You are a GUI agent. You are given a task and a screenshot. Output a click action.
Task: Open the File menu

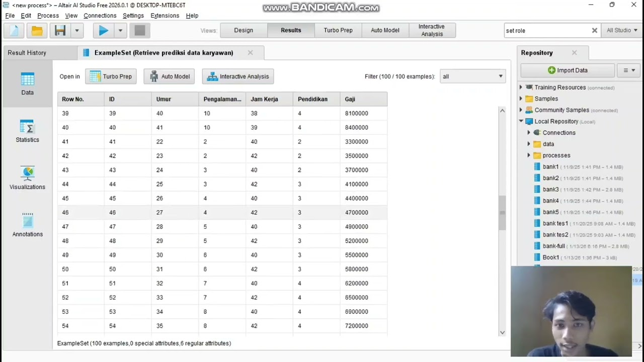[x=10, y=16]
